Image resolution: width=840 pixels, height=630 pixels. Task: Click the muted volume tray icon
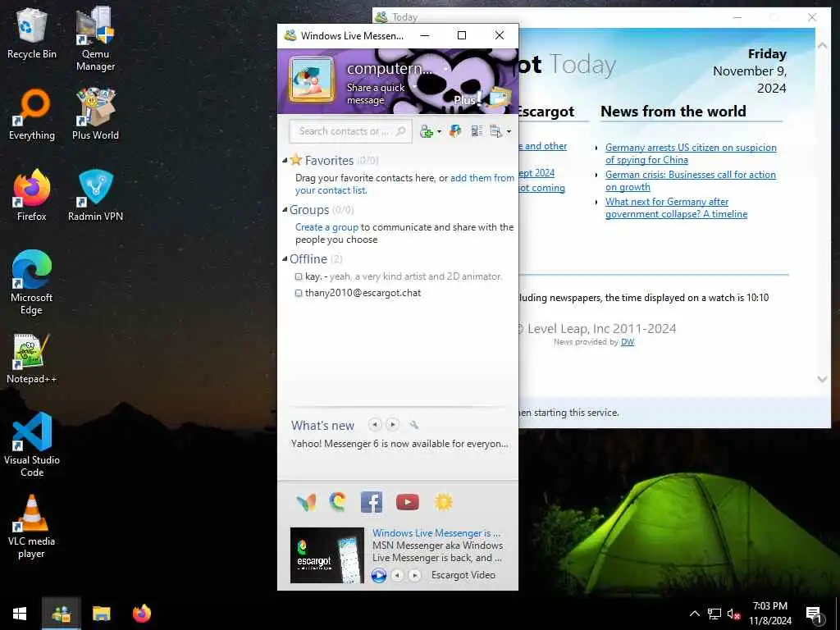[734, 614]
